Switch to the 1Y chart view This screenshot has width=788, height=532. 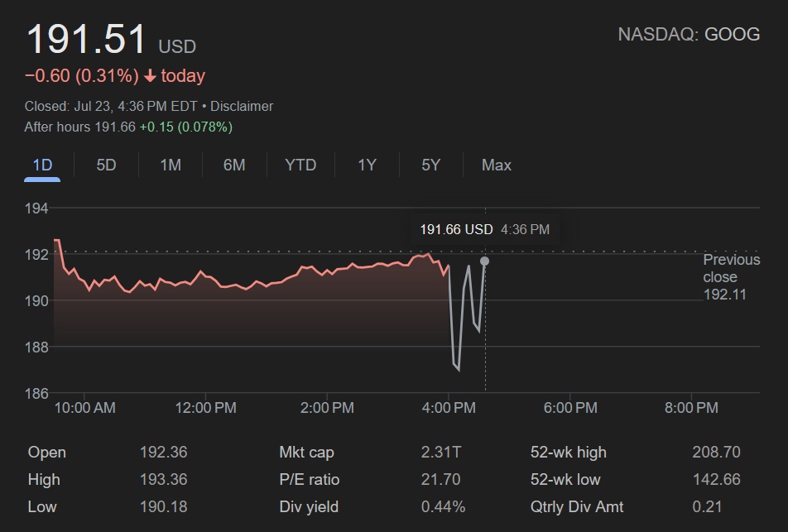click(x=367, y=165)
